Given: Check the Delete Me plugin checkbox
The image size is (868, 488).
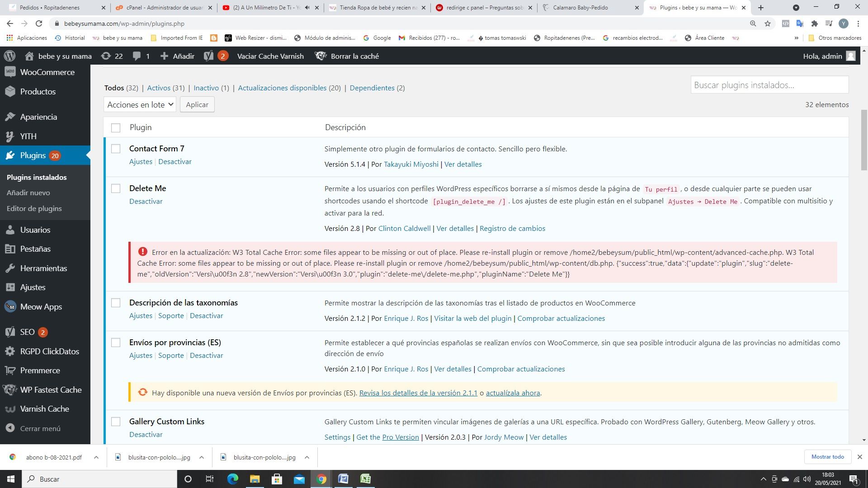Looking at the screenshot, I should pos(116,188).
